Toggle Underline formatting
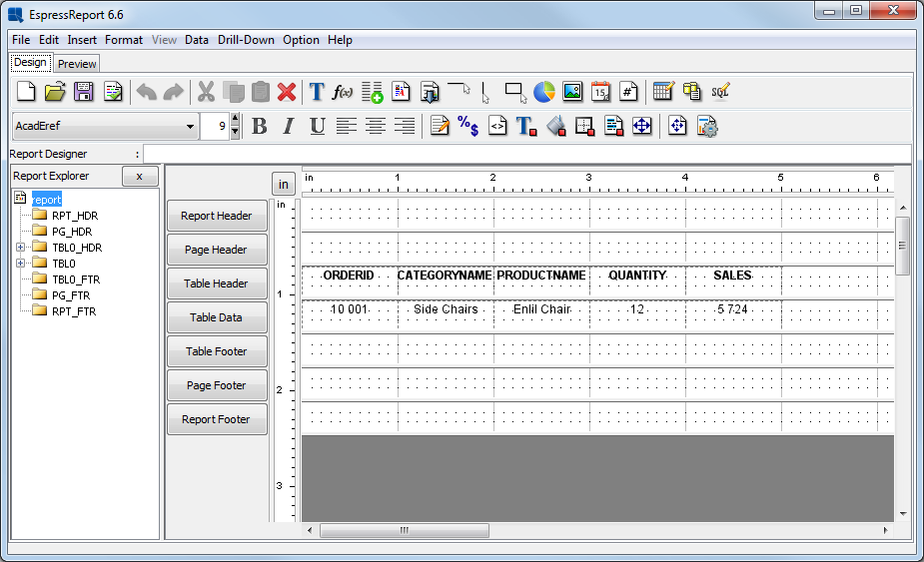The height and width of the screenshot is (562, 924). 317,126
